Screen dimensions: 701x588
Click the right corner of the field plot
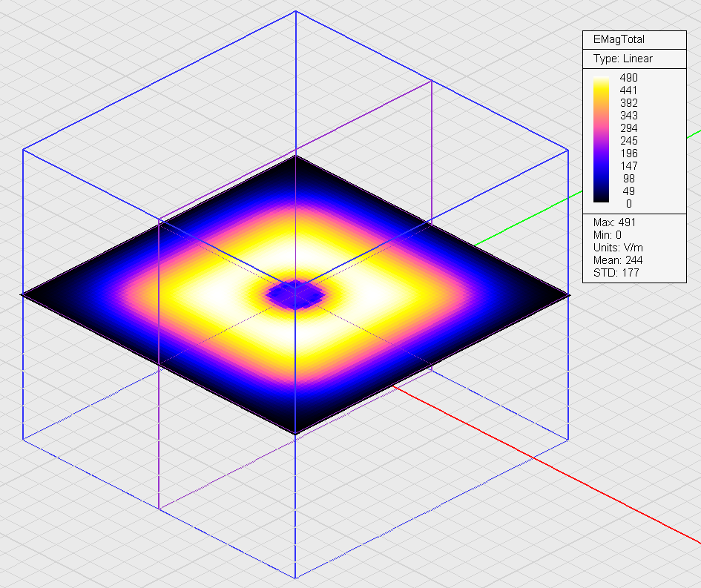pyautogui.click(x=567, y=294)
